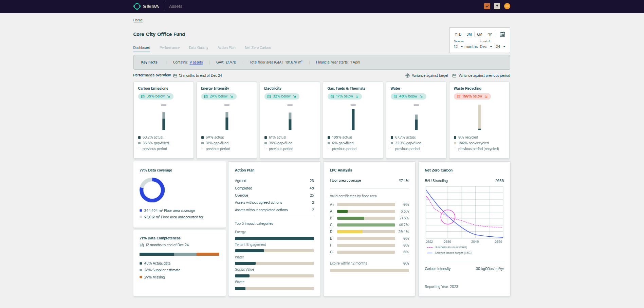Click the Data coverage donut chart
The image size is (644, 308).
click(152, 190)
